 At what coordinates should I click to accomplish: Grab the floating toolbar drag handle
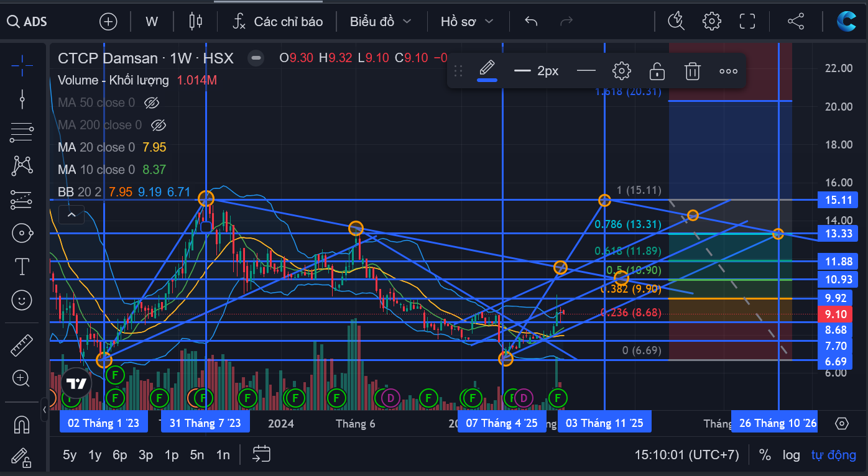(x=458, y=71)
